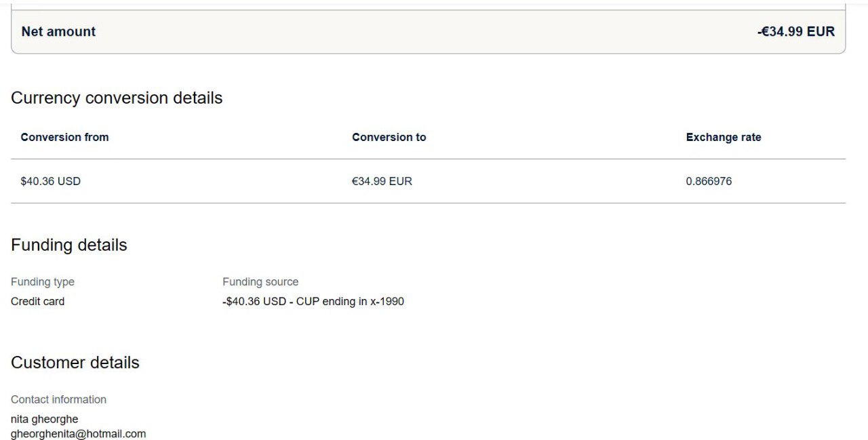Select the €34.99 EUR value under Conversion to
Image resolution: width=868 pixels, height=440 pixels.
pyautogui.click(x=382, y=182)
